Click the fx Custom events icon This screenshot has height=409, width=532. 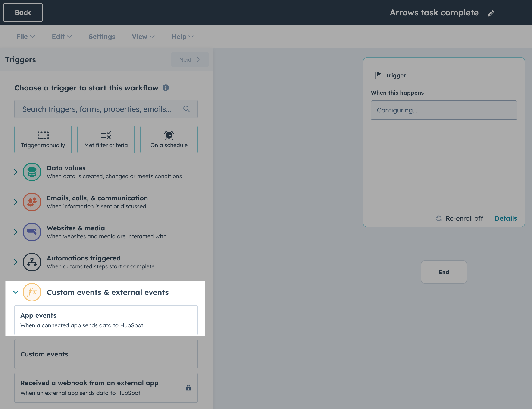point(32,292)
